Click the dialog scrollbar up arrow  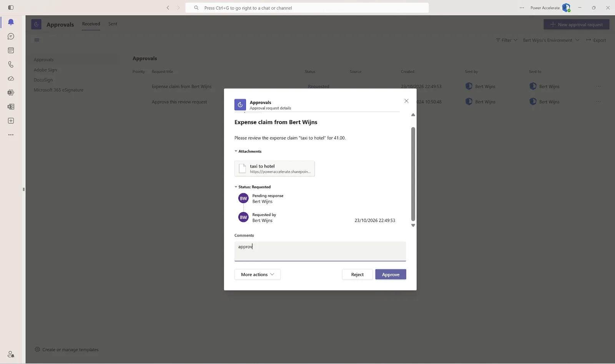coord(413,115)
